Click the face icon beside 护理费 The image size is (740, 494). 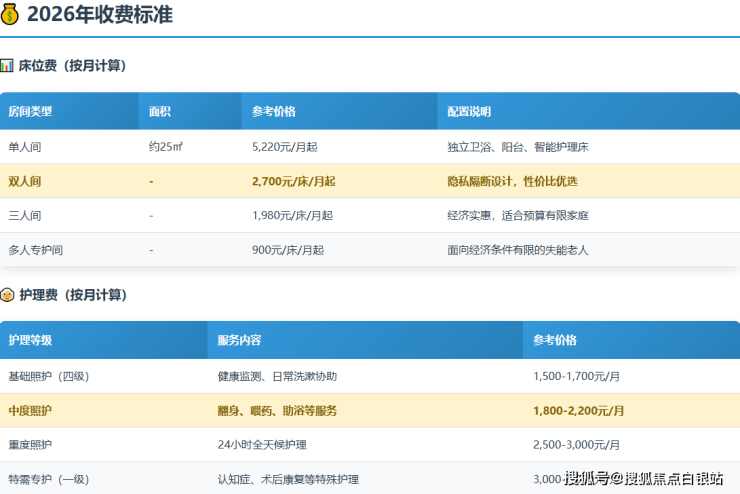click(7, 295)
